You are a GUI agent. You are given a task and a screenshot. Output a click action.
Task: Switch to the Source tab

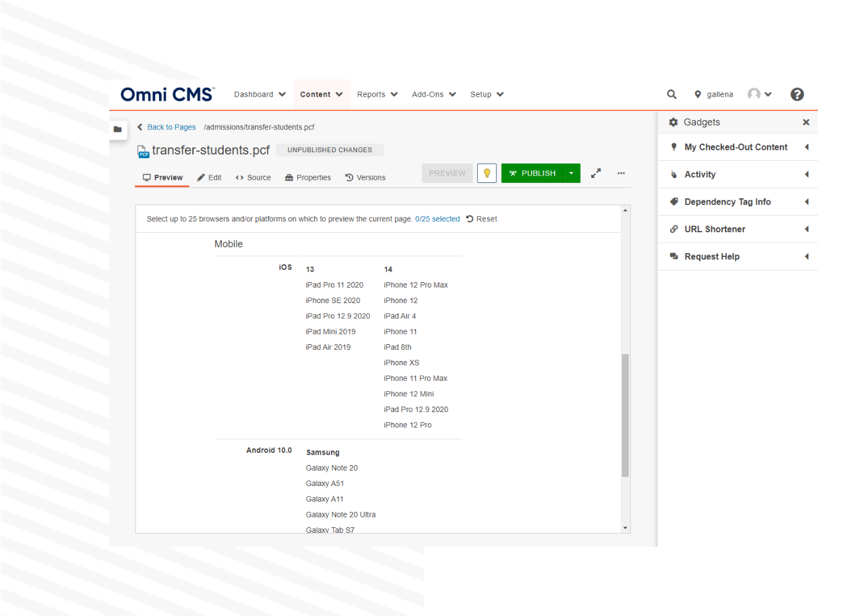point(253,177)
